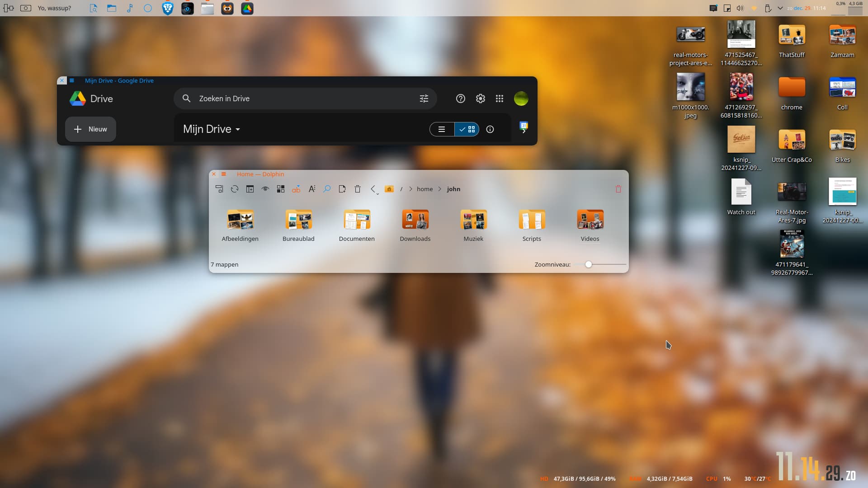
Task: Open Google Drive help question mark
Action: pos(460,99)
